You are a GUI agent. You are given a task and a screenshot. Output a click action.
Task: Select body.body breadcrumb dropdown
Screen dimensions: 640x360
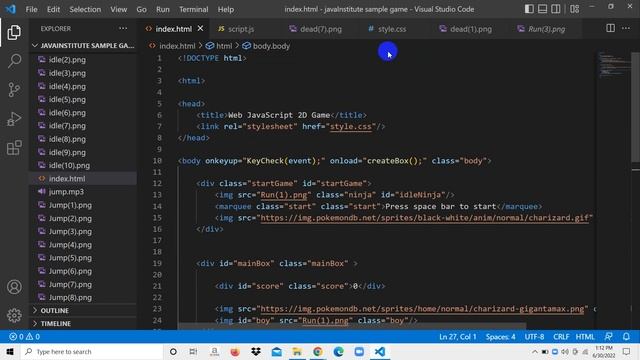266,46
